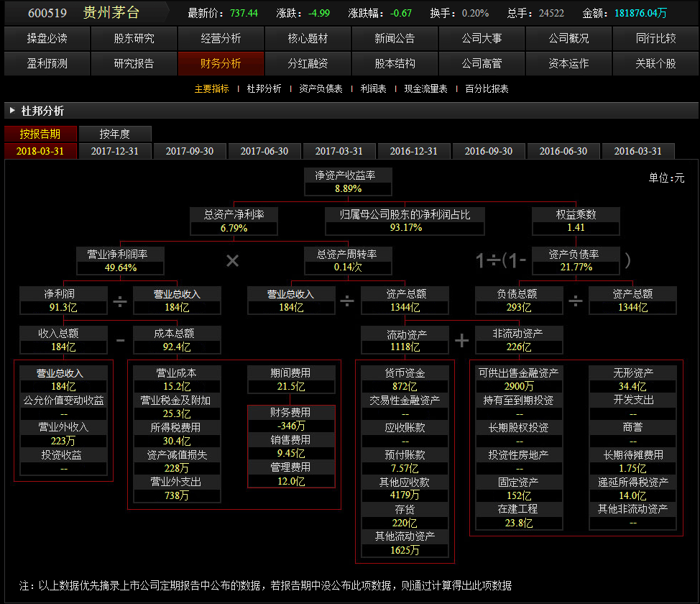The image size is (700, 604).
Task: Select period 2018-03-31
Action: [40, 151]
